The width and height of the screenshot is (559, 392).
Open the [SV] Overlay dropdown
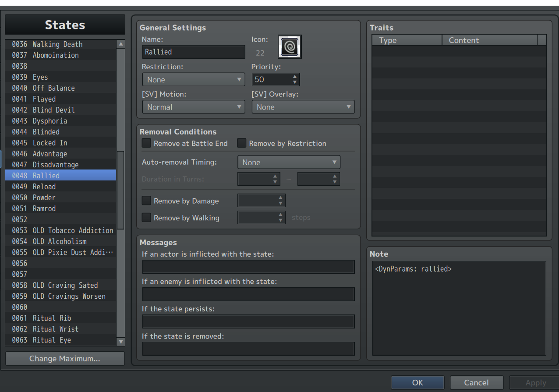[x=303, y=107]
